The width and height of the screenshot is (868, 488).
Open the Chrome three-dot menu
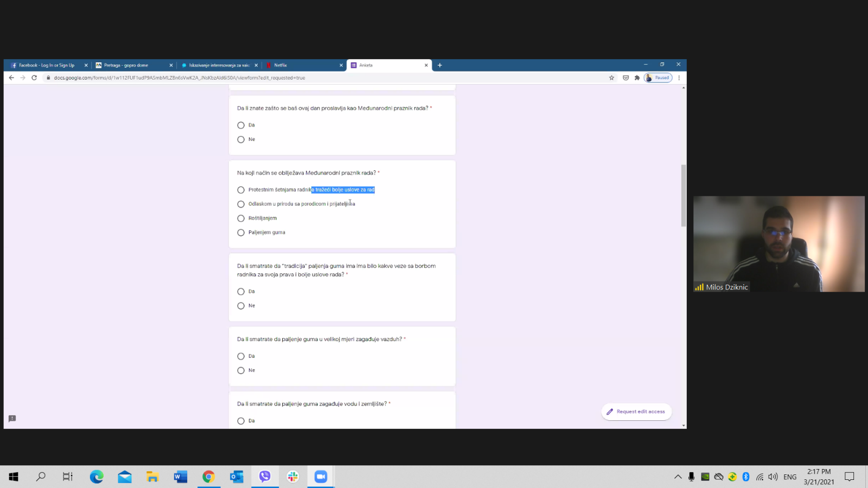tap(679, 78)
